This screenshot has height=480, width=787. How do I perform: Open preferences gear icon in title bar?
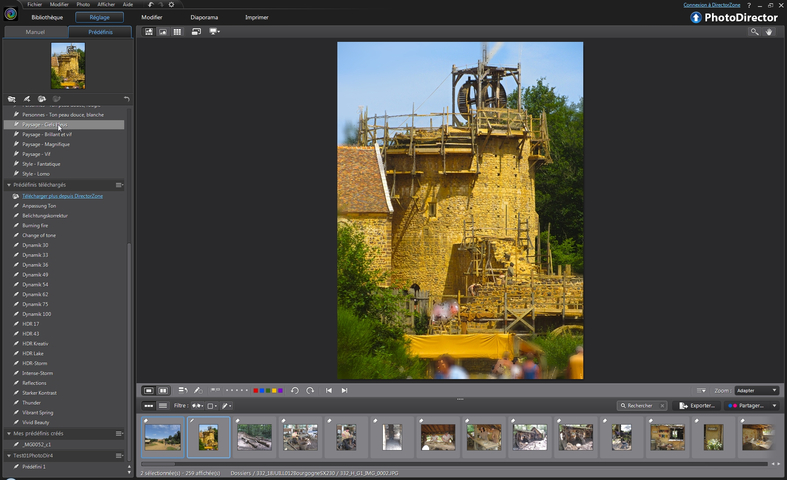click(x=171, y=4)
